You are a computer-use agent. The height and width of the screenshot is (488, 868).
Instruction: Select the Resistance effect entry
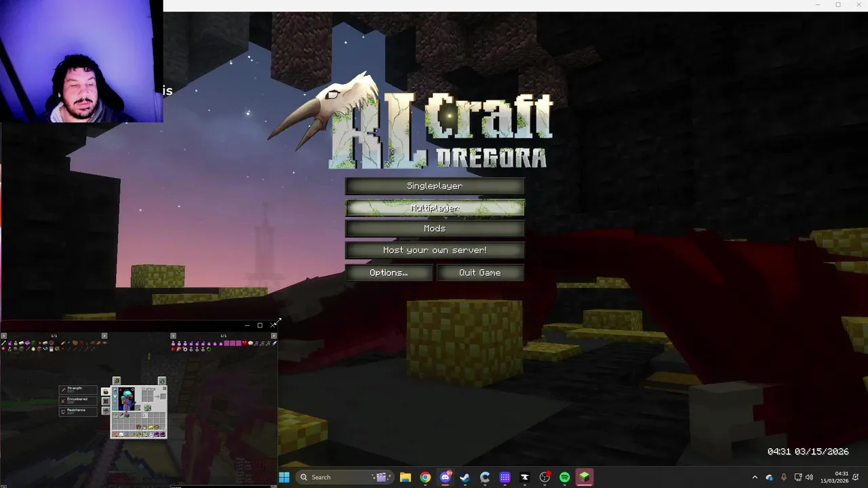78,411
